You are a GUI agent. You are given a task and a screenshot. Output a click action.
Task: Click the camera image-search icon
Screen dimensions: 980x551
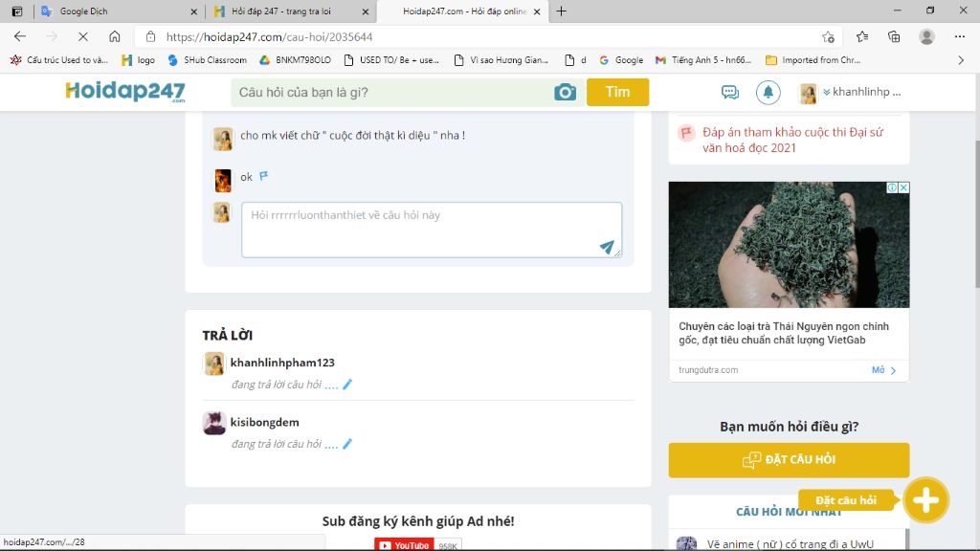[x=565, y=93]
